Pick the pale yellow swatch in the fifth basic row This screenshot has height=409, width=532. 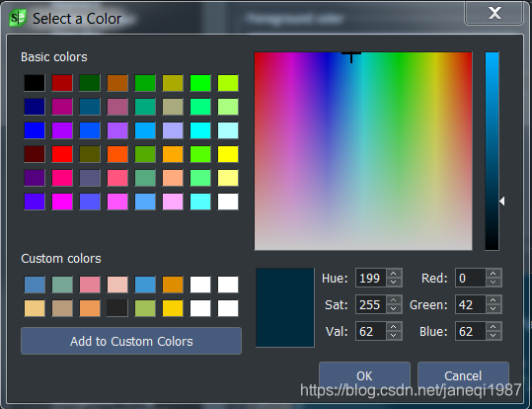coord(228,178)
